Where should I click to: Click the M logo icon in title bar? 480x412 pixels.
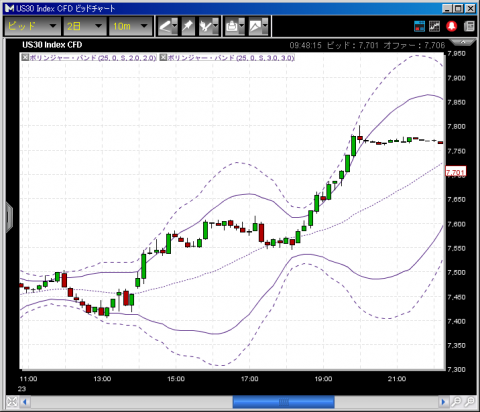9,8
